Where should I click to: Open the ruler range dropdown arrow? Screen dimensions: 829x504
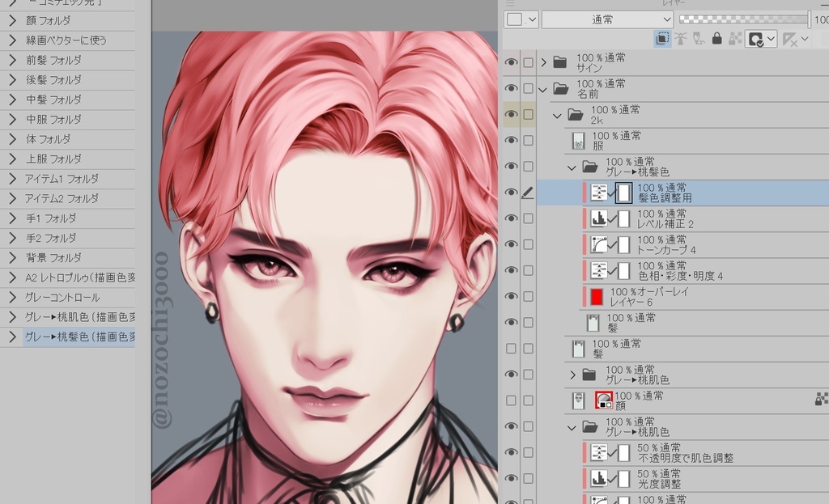tap(805, 39)
